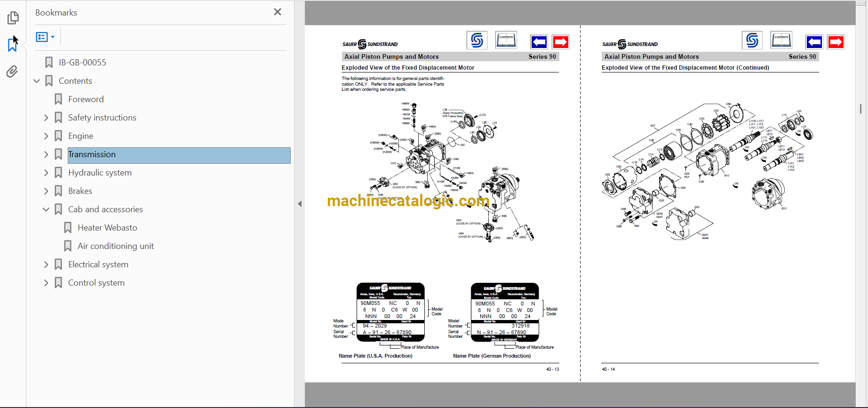Open the Air conditioning unit bookmark

click(x=116, y=246)
